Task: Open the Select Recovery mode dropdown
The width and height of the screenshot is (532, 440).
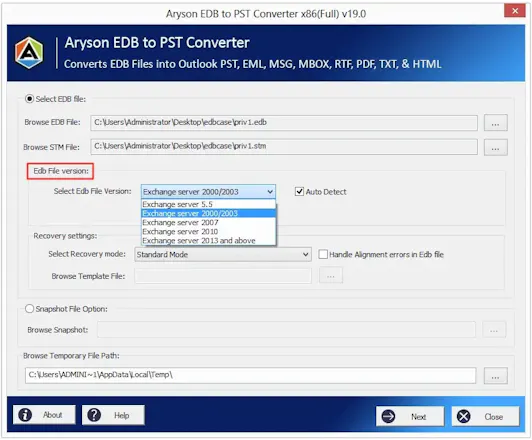Action: (223, 254)
